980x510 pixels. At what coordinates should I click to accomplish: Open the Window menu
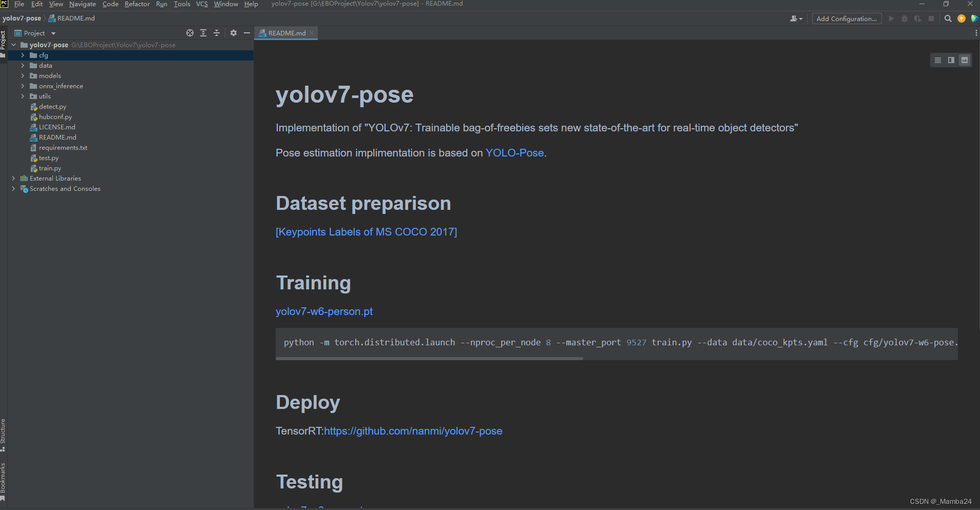(226, 4)
